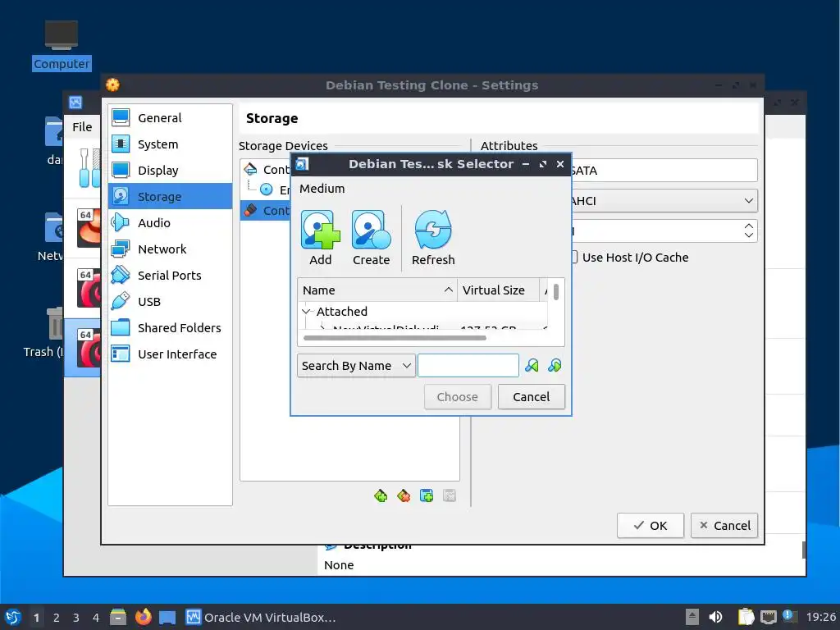Click the disabled Choose button

458,397
